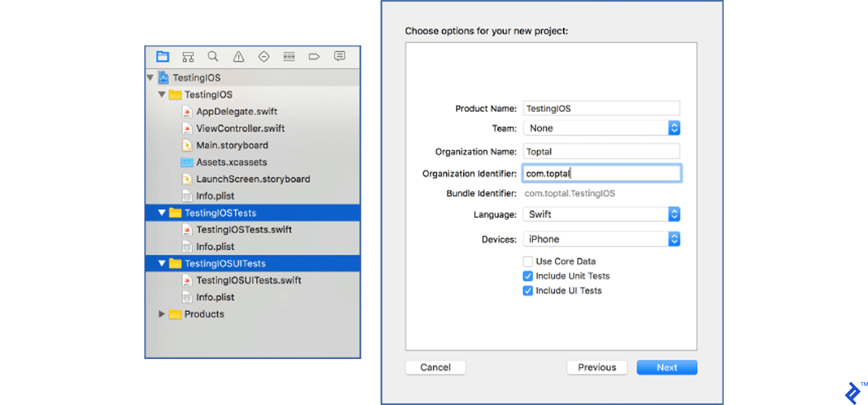The image size is (868, 405).
Task: Select LaunchScreen.storyboard in the navigator
Action: [x=253, y=179]
